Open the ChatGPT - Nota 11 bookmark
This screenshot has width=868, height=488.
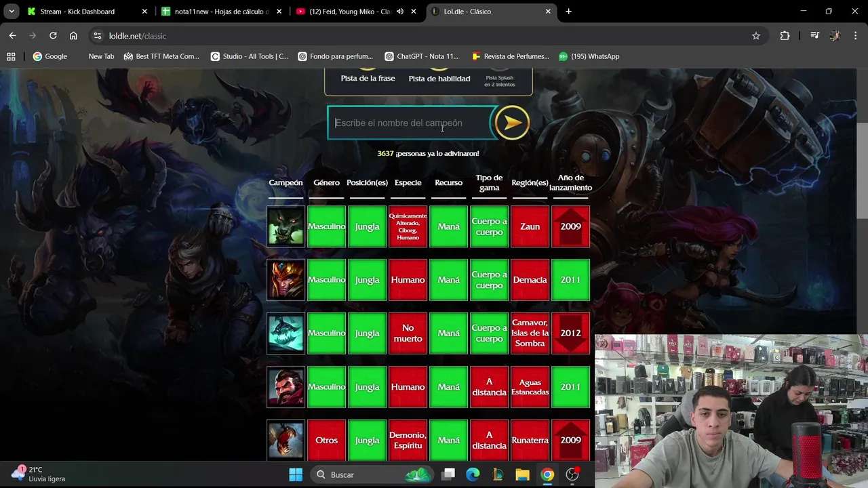[422, 56]
